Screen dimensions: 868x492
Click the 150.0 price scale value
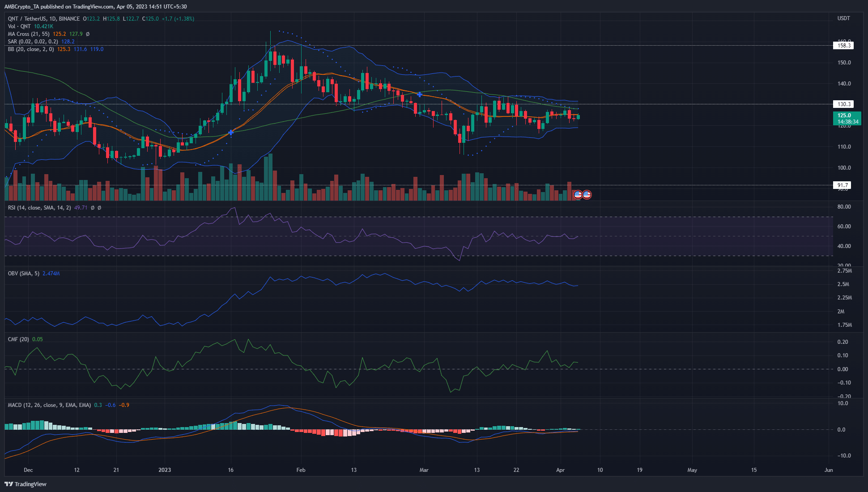tap(844, 63)
